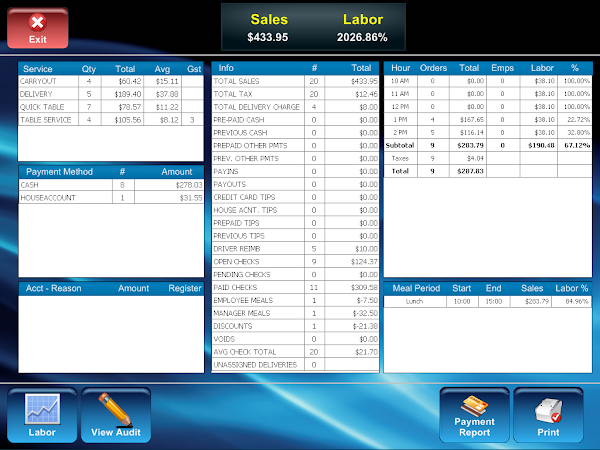600x450 pixels.
Task: Select the UNASSIGNED DELIVERIES row
Action: pos(295,365)
